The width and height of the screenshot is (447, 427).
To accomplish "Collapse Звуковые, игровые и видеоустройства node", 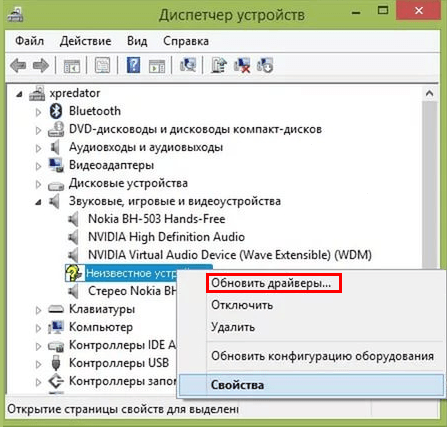I will tap(38, 202).
